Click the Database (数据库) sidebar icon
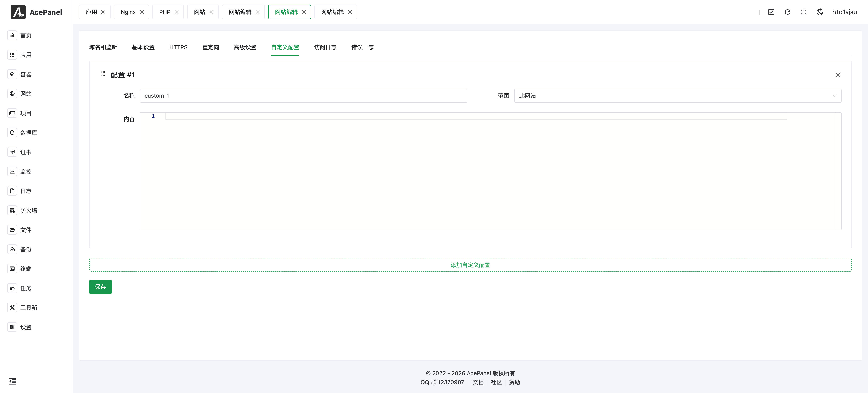The width and height of the screenshot is (868, 393). point(12,132)
